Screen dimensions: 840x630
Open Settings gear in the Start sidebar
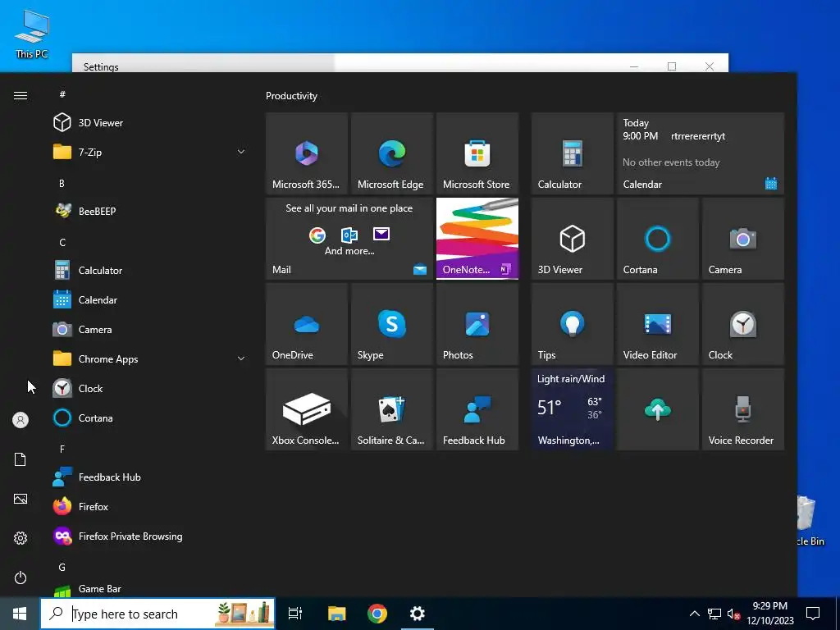click(21, 538)
